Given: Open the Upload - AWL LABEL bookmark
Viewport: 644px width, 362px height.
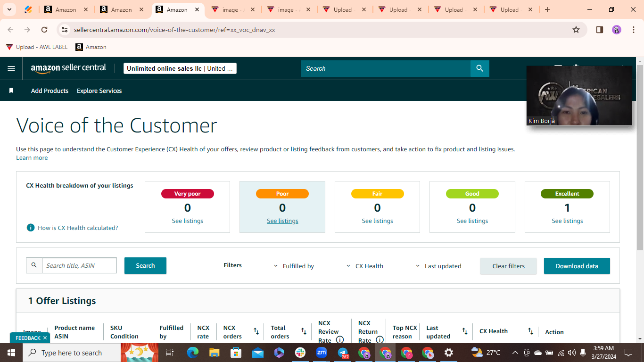Looking at the screenshot, I should coord(37,47).
